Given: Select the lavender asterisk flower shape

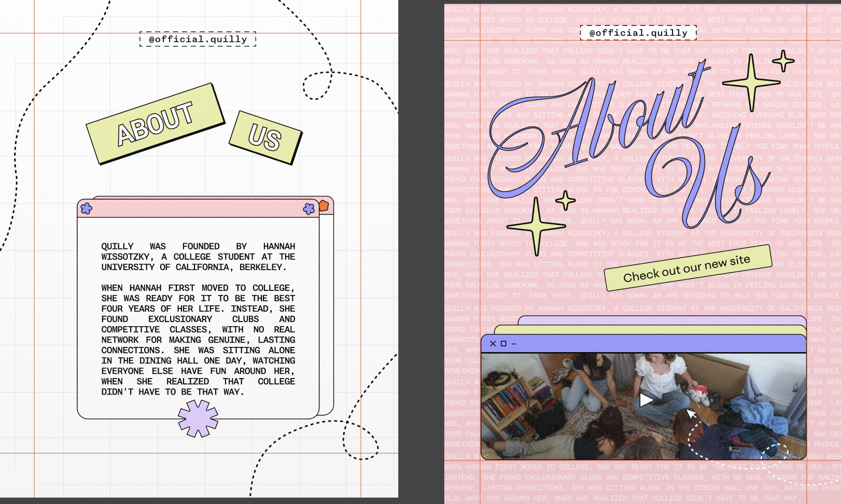Looking at the screenshot, I should coord(198,418).
